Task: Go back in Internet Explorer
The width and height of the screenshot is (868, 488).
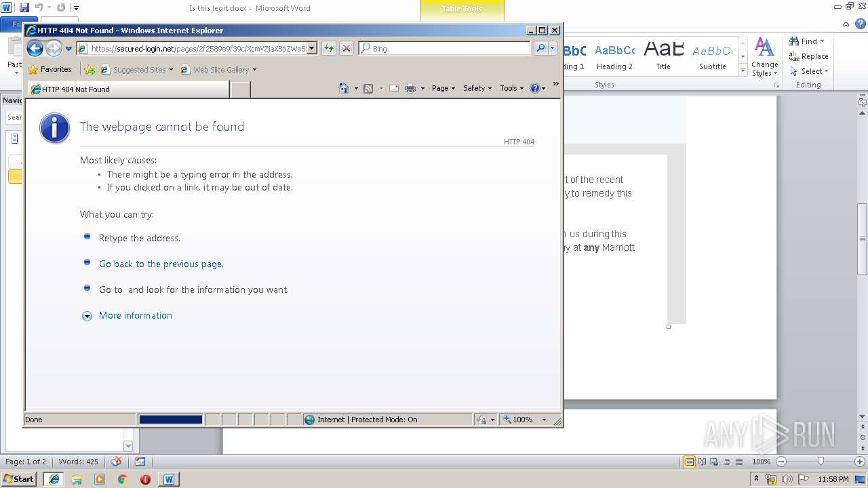Action: point(35,48)
